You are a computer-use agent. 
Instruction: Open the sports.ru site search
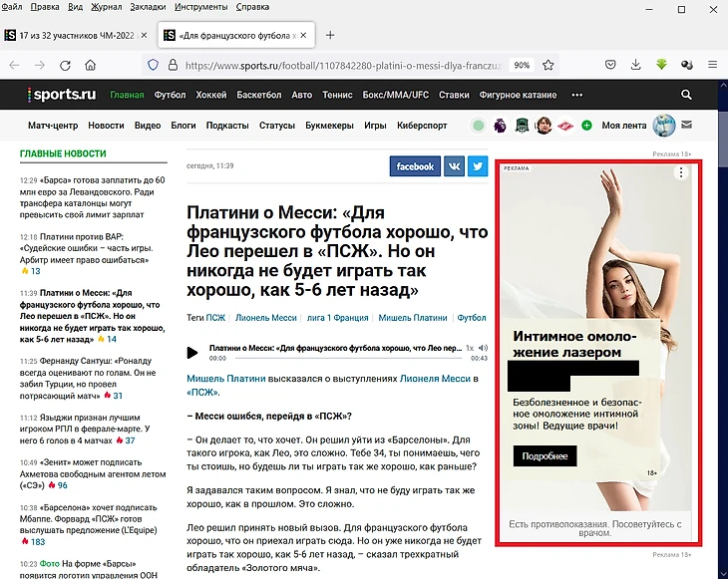686,96
